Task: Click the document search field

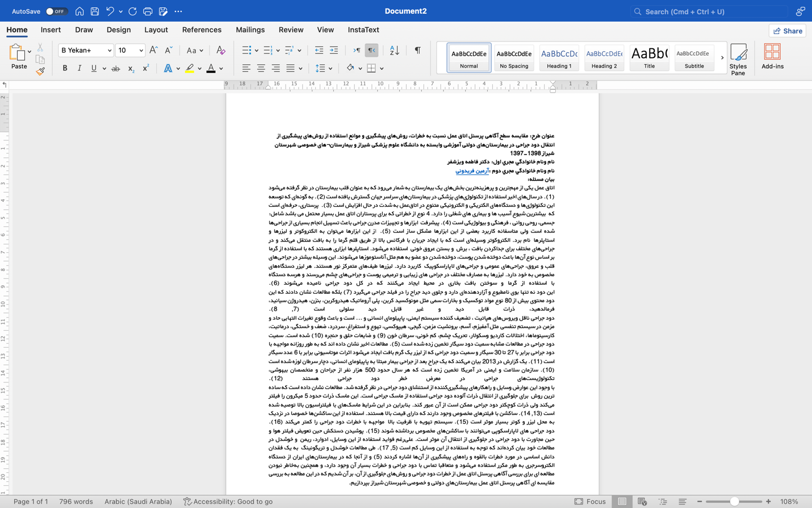Action: (x=709, y=11)
